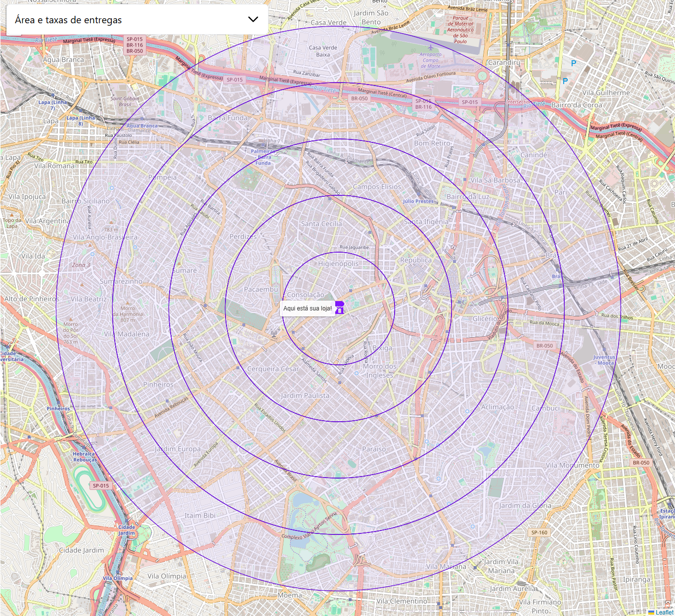The width and height of the screenshot is (675, 616).
Task: Click the flag icon beside Leaflet
Action: click(651, 612)
